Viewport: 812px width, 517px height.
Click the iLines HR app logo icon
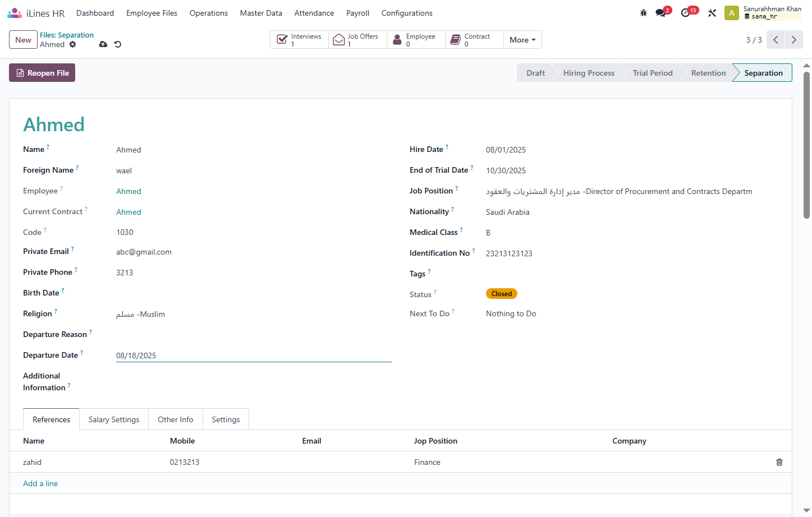15,13
